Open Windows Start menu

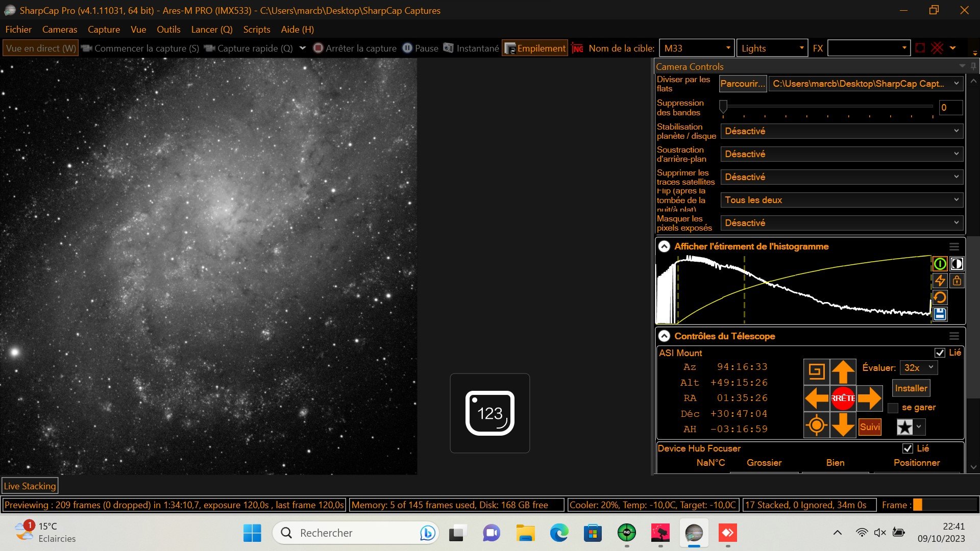252,533
